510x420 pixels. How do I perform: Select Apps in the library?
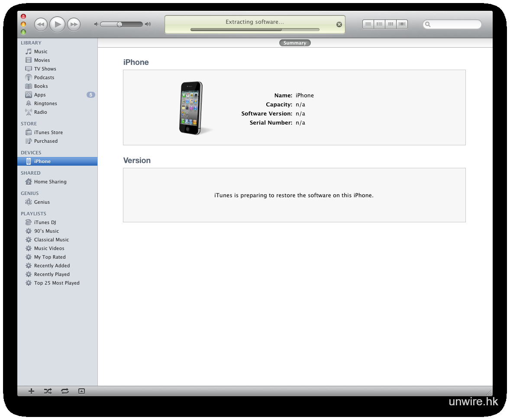(x=40, y=95)
